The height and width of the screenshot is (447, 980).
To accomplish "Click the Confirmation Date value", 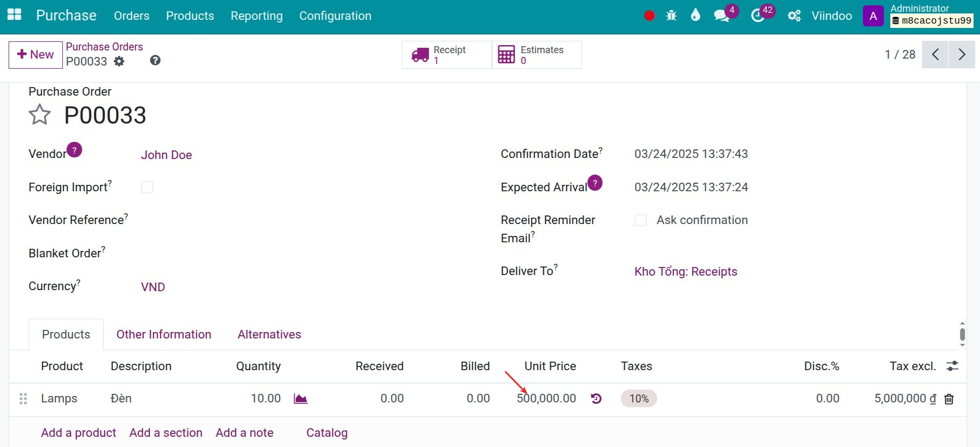I will click(691, 154).
